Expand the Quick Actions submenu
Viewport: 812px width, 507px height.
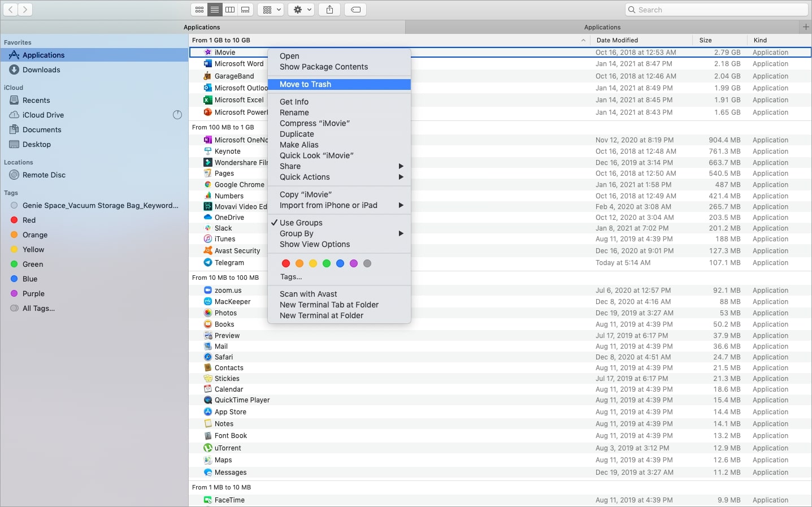pyautogui.click(x=339, y=177)
